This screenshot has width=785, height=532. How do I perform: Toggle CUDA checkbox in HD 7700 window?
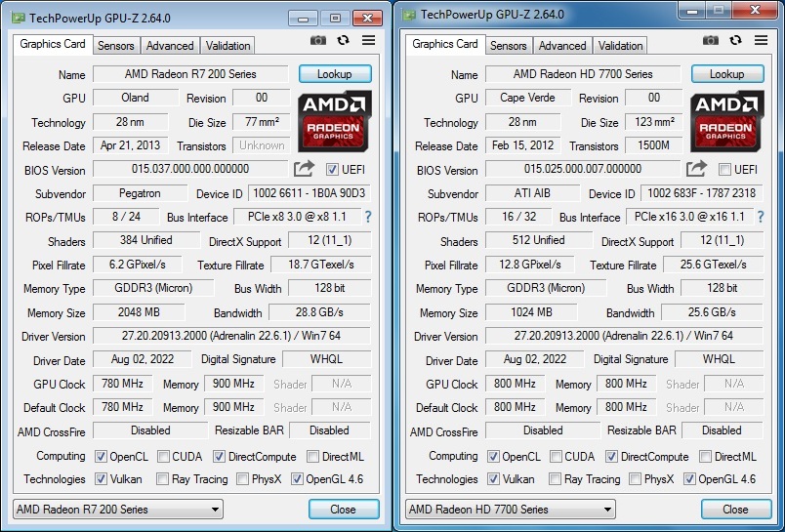point(556,457)
